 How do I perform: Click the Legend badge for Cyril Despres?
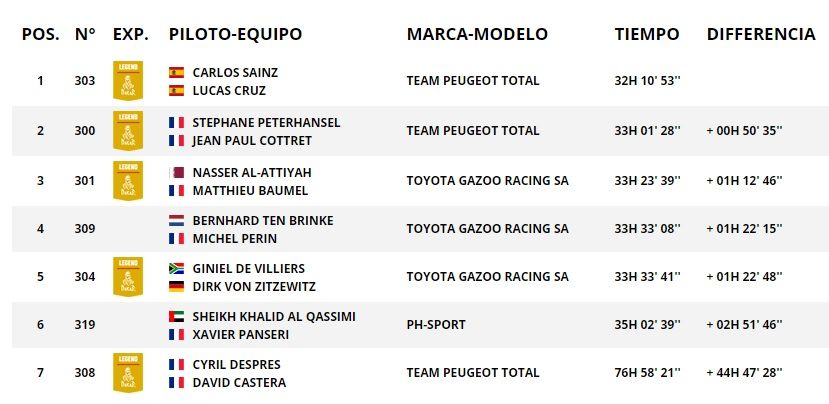point(128,373)
